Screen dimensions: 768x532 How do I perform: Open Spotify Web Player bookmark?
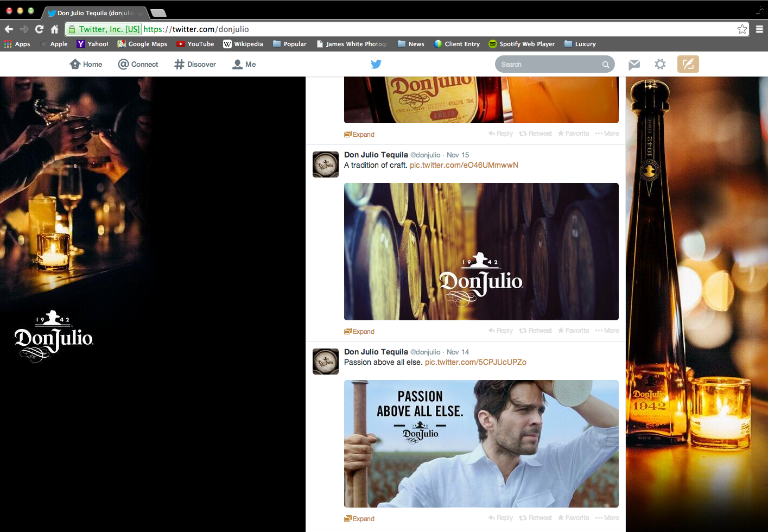coord(522,44)
